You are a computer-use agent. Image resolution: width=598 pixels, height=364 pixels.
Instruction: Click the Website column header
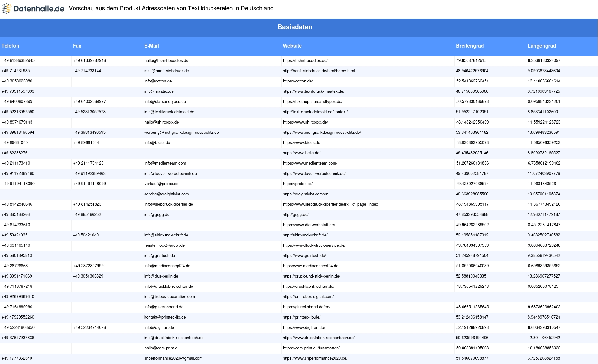[x=292, y=46]
